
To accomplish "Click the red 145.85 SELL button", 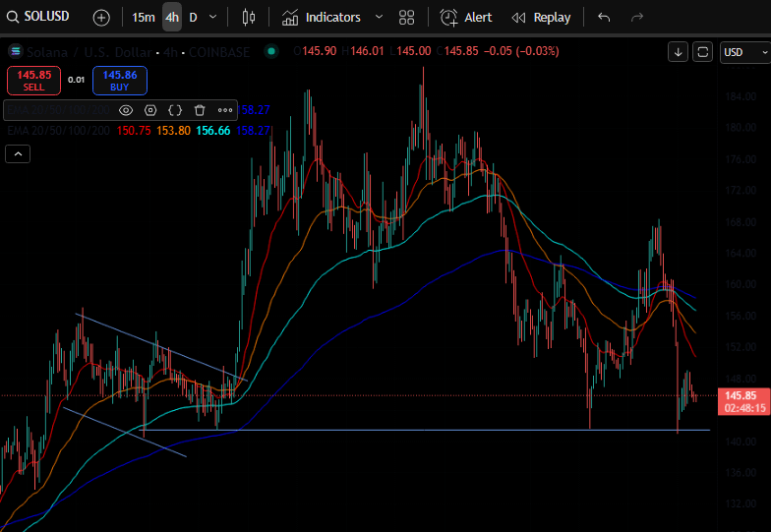I will coord(34,80).
